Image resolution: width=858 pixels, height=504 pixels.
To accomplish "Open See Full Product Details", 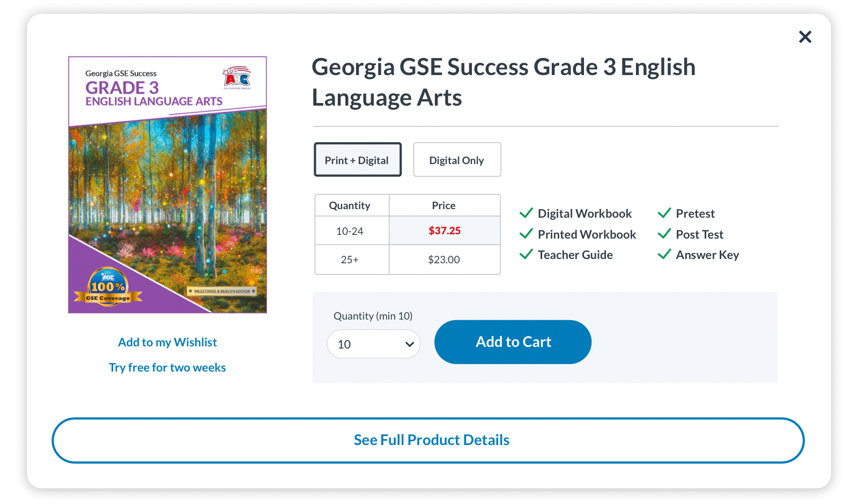I will pyautogui.click(x=428, y=440).
